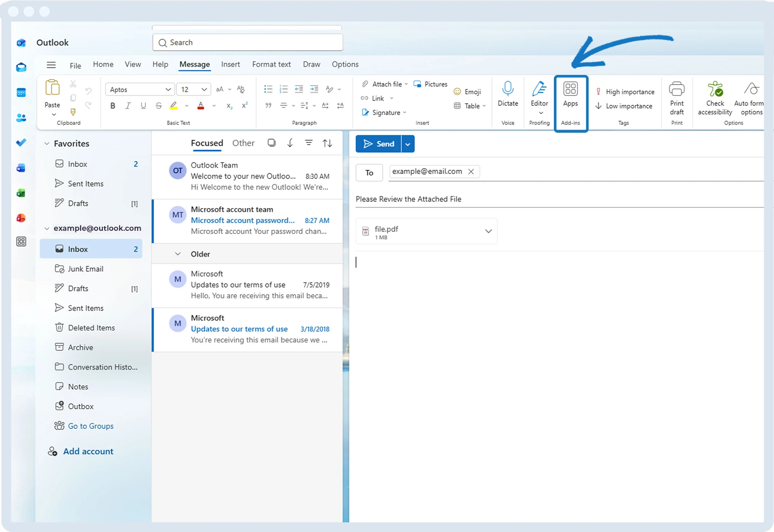Increase paragraph indent

click(x=314, y=89)
